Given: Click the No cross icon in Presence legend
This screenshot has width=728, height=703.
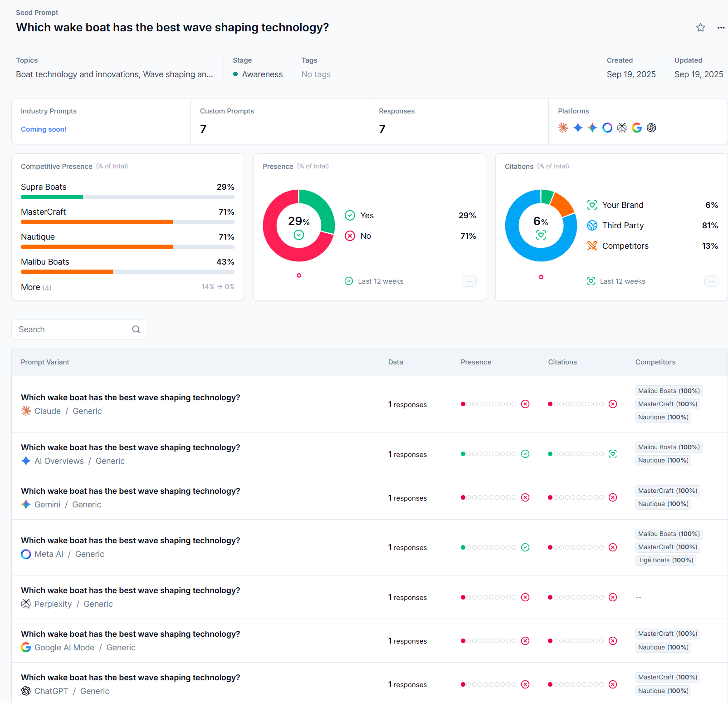Looking at the screenshot, I should (x=350, y=236).
